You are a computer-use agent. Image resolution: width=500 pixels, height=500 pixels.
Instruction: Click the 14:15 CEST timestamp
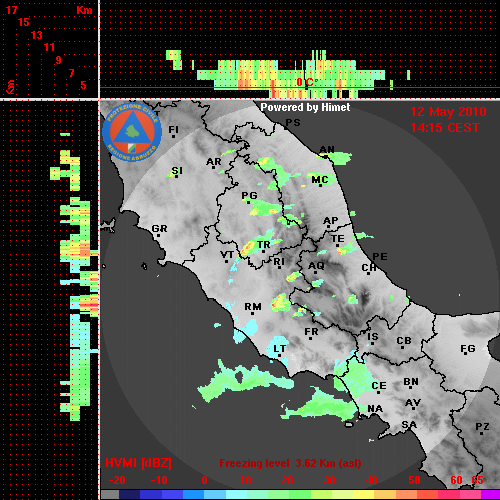pyautogui.click(x=445, y=128)
